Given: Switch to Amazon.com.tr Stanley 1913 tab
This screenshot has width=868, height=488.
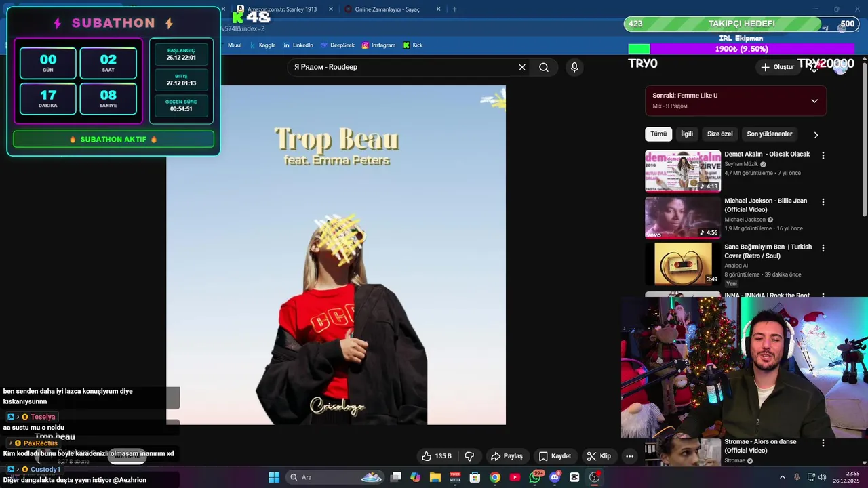Looking at the screenshot, I should coord(285,9).
